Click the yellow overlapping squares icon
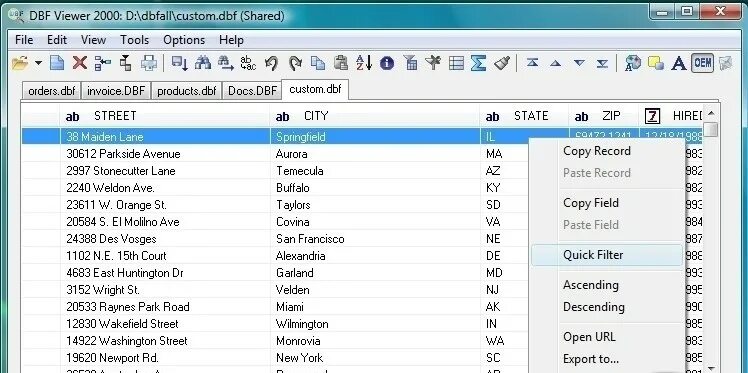Image resolution: width=748 pixels, height=373 pixels. [656, 63]
